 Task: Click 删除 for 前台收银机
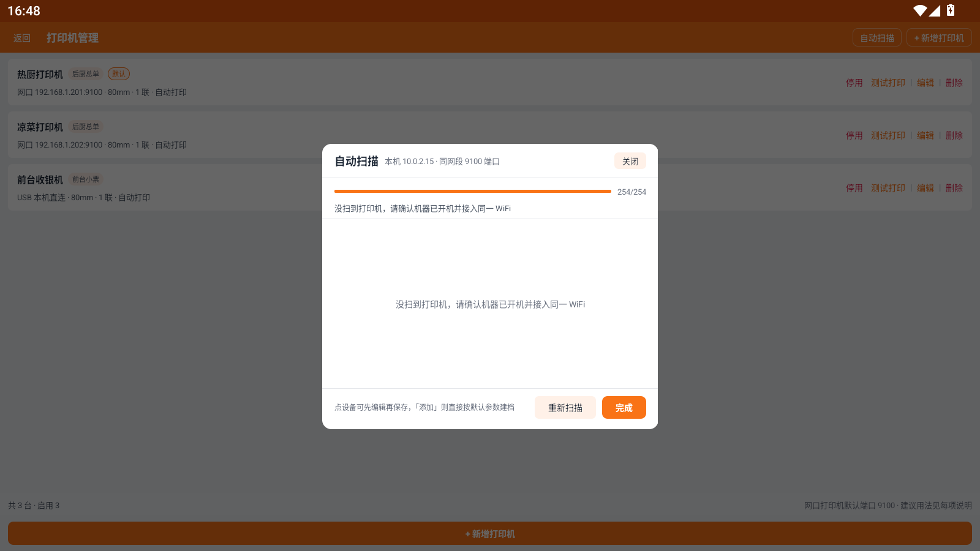(954, 188)
